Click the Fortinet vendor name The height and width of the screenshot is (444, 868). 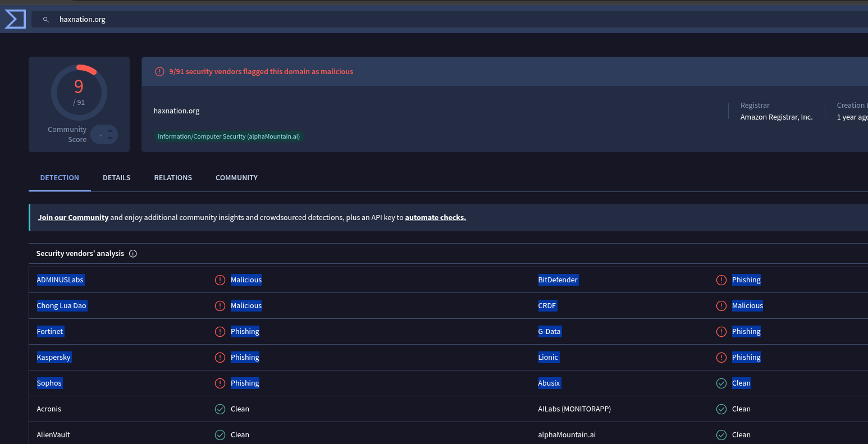[x=50, y=331]
